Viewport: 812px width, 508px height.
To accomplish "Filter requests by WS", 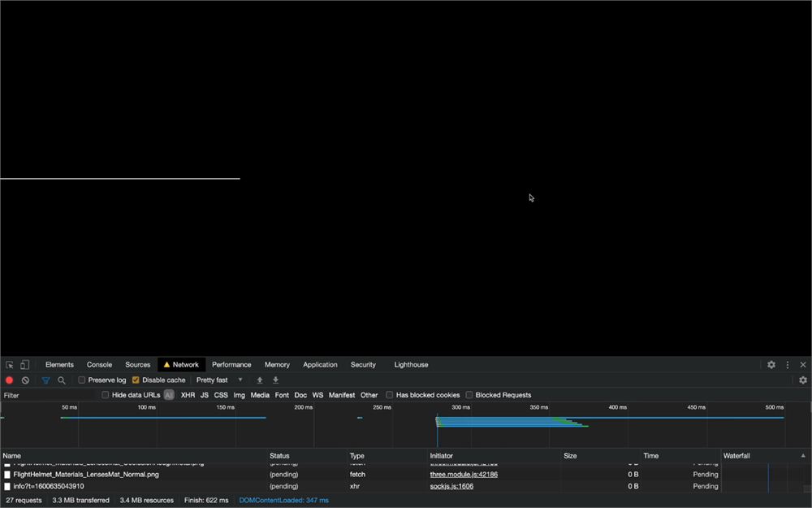I will click(x=318, y=395).
